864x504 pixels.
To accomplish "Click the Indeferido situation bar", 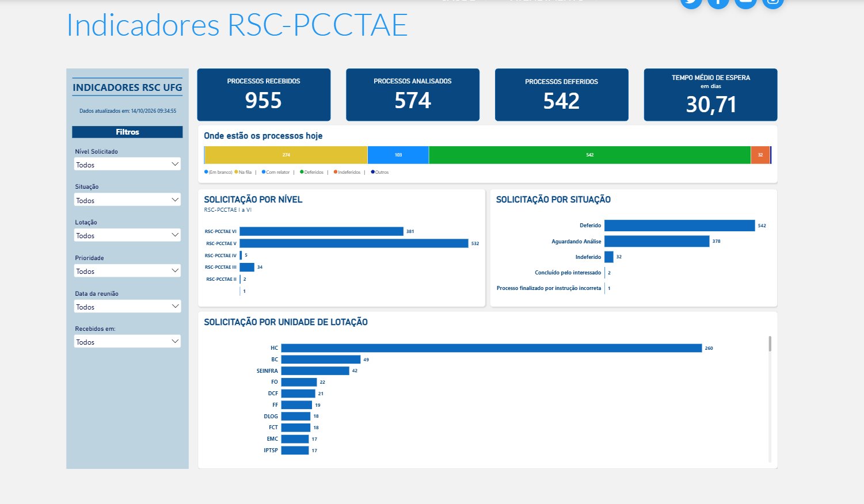I will tap(609, 257).
